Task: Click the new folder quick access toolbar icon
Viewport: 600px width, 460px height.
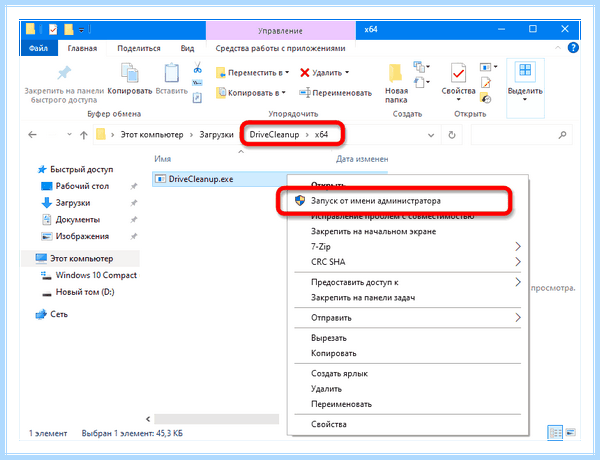Action: pyautogui.click(x=68, y=29)
